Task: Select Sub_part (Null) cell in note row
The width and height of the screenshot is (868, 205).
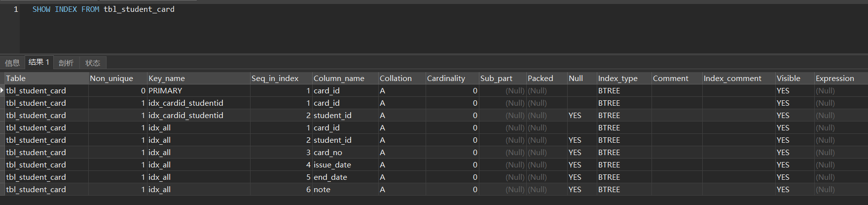Action: point(503,190)
